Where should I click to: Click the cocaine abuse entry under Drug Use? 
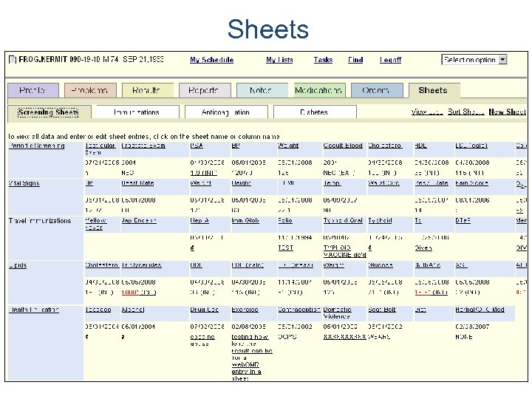coord(202,341)
